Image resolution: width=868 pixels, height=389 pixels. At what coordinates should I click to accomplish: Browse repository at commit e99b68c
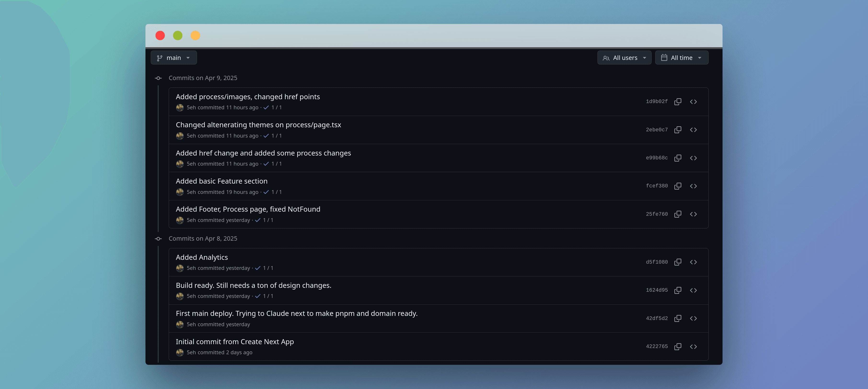point(693,158)
